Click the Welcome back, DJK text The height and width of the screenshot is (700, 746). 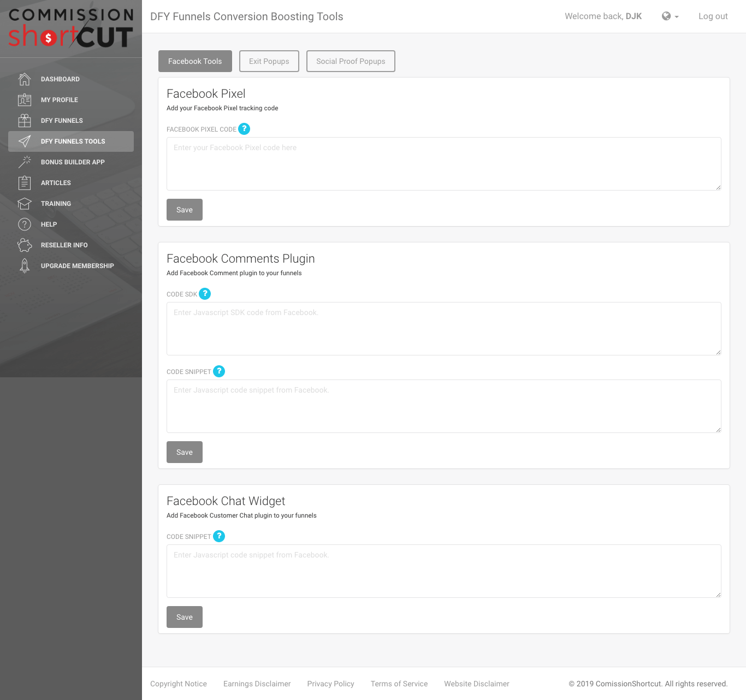pos(603,16)
